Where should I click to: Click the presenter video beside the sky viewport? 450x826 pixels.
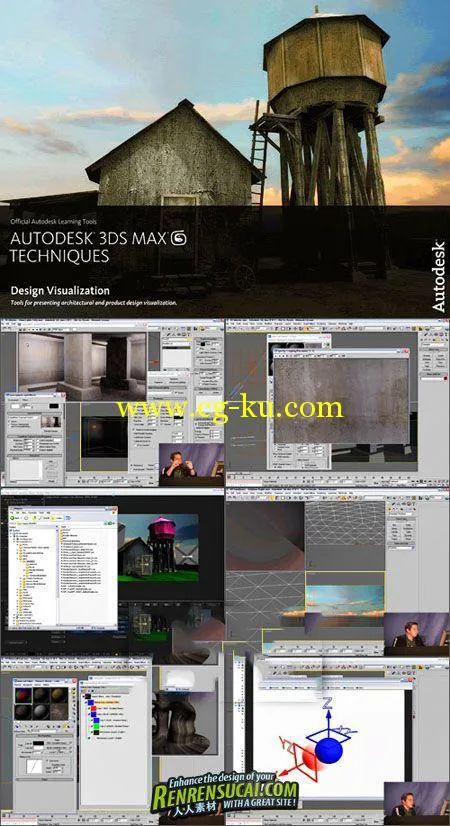coord(416,634)
